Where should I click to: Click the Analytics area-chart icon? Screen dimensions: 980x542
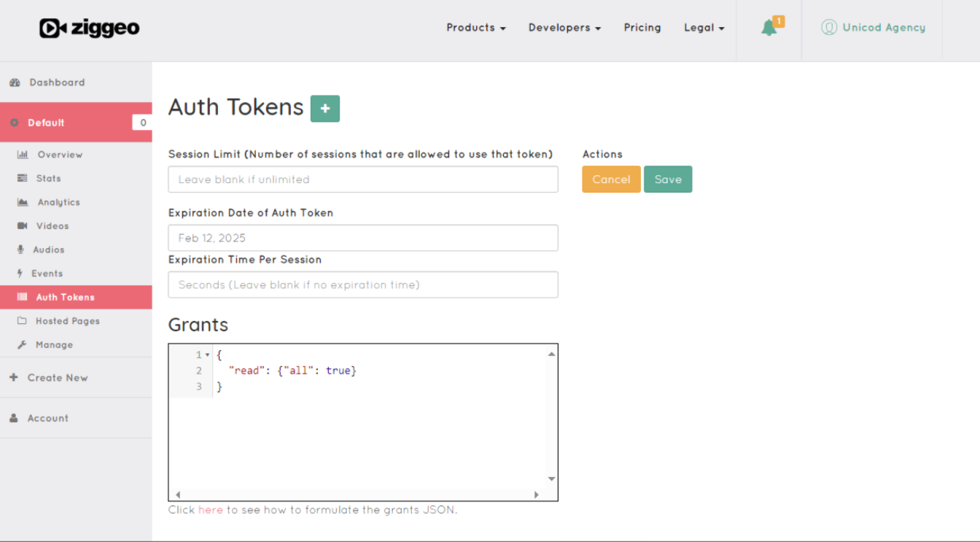[x=23, y=202]
